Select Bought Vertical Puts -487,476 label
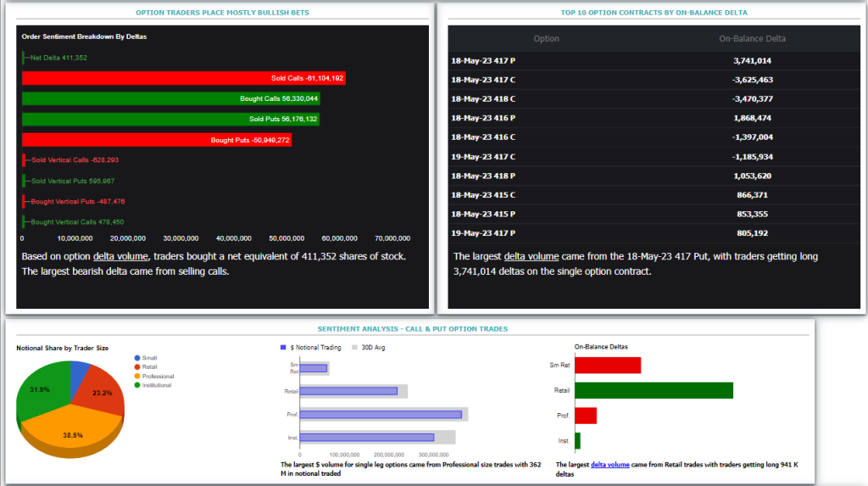The height and width of the screenshot is (486, 868). 77,202
